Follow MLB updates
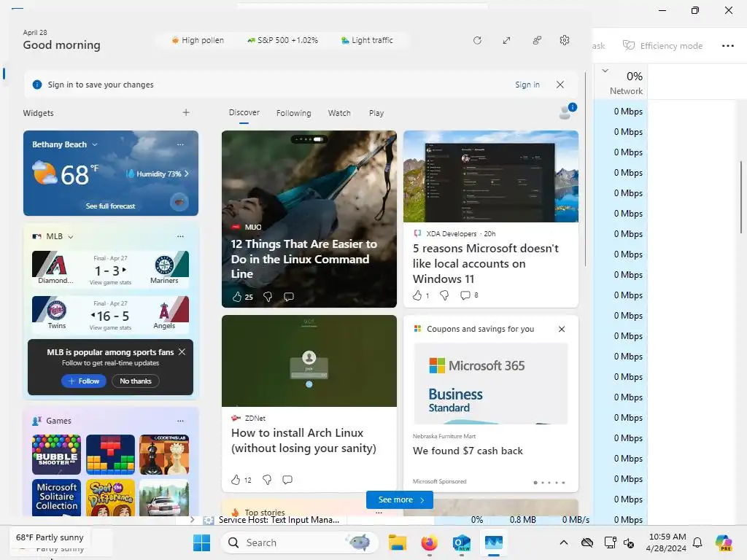The image size is (747, 560). 83,381
